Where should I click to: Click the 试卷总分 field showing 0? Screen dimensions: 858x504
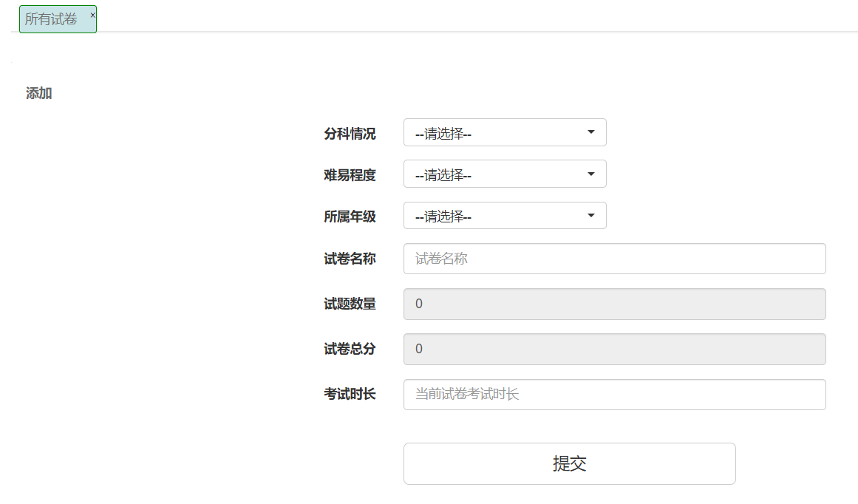click(x=613, y=349)
